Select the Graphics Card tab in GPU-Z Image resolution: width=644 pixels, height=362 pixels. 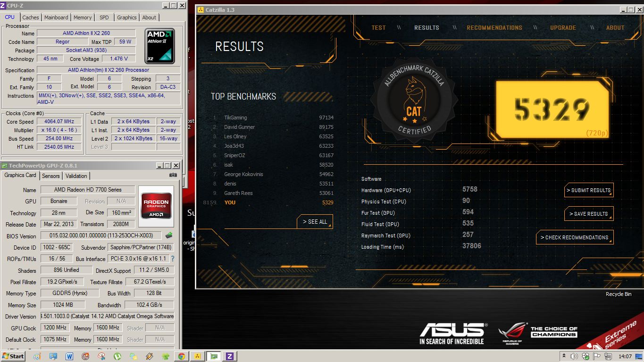pyautogui.click(x=20, y=175)
